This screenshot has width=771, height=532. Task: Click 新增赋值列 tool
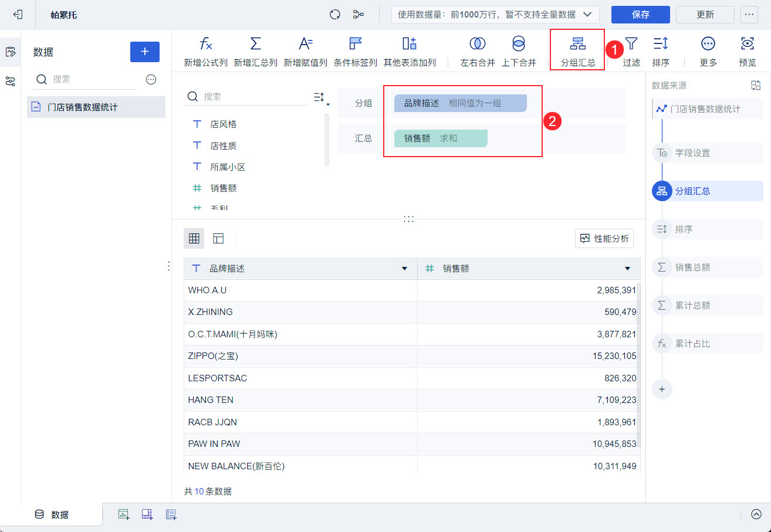tap(306, 52)
